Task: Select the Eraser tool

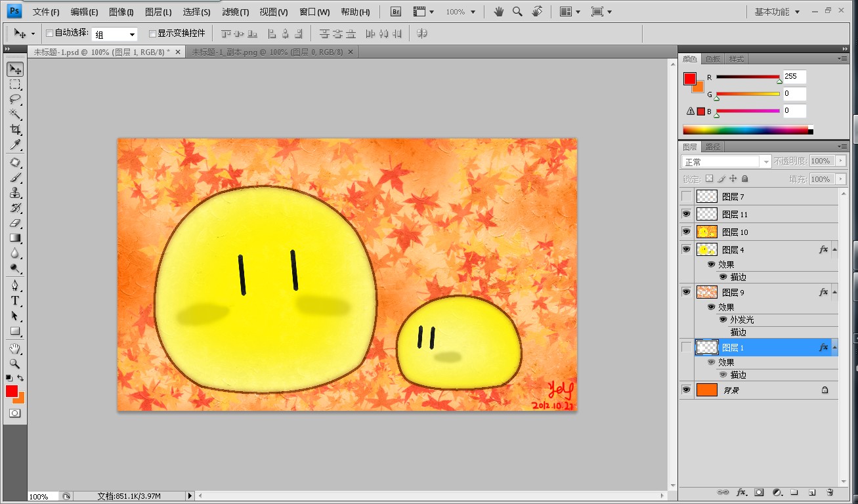Action: coord(15,223)
